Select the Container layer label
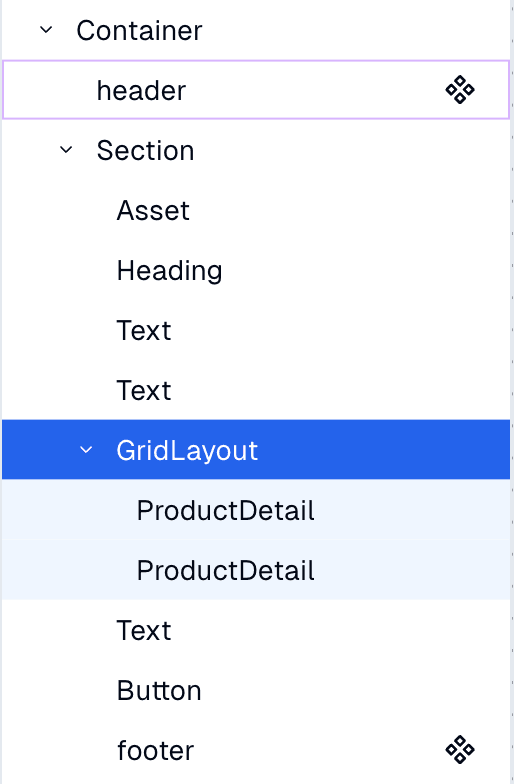The width and height of the screenshot is (514, 784). pos(140,30)
